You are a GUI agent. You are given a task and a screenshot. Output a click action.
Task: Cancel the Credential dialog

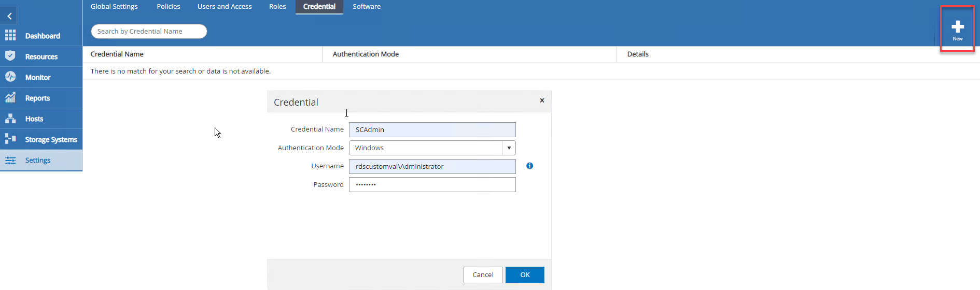coord(482,275)
